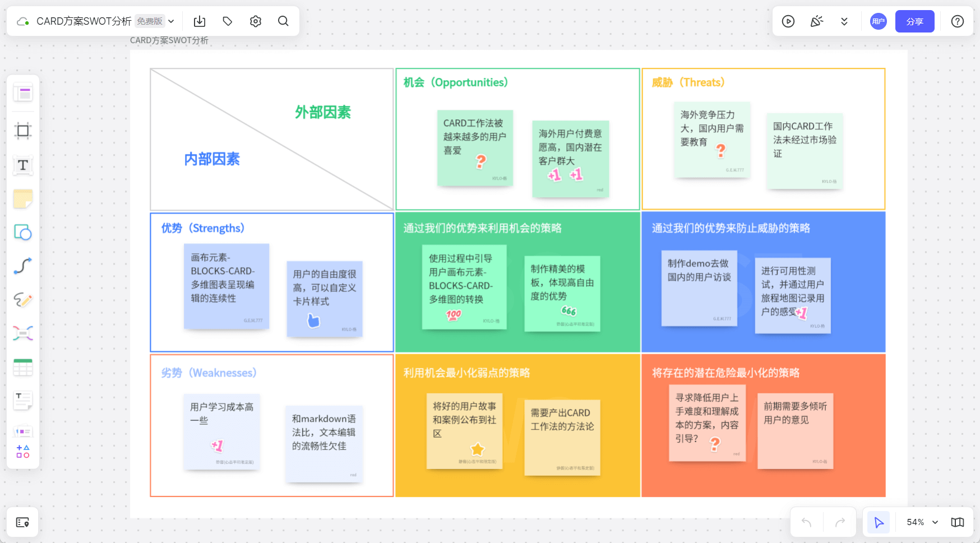Select the Sticky note tool
The image size is (980, 543).
[x=23, y=199]
